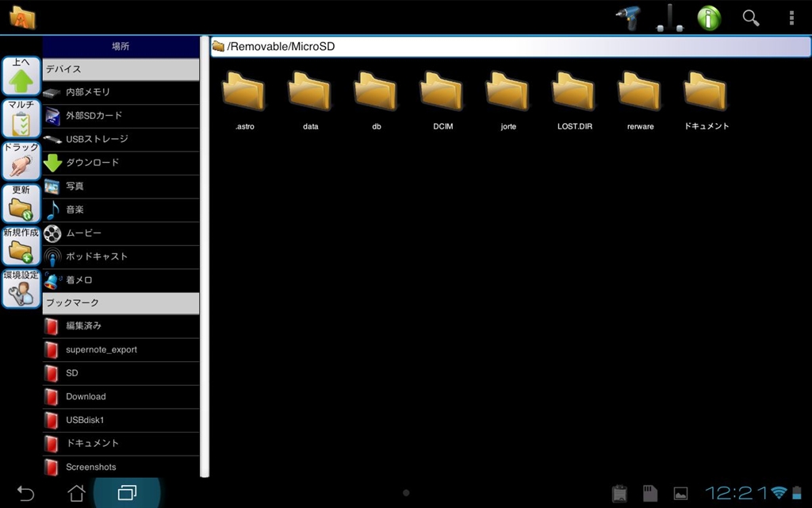This screenshot has height=508, width=812.
Task: Open the 12:21 clock status panel
Action: tap(736, 493)
